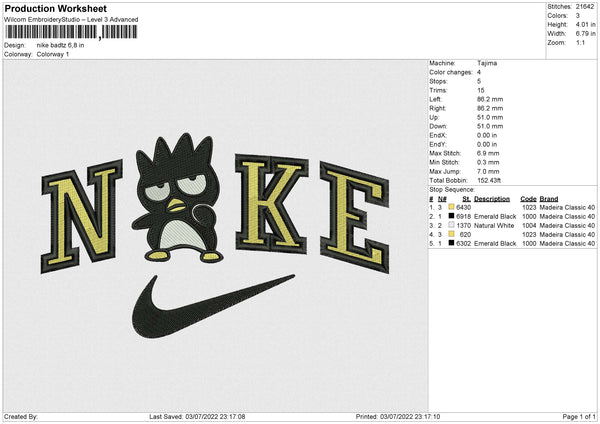
Task: Click the Trims value 15
Action: 481,90
